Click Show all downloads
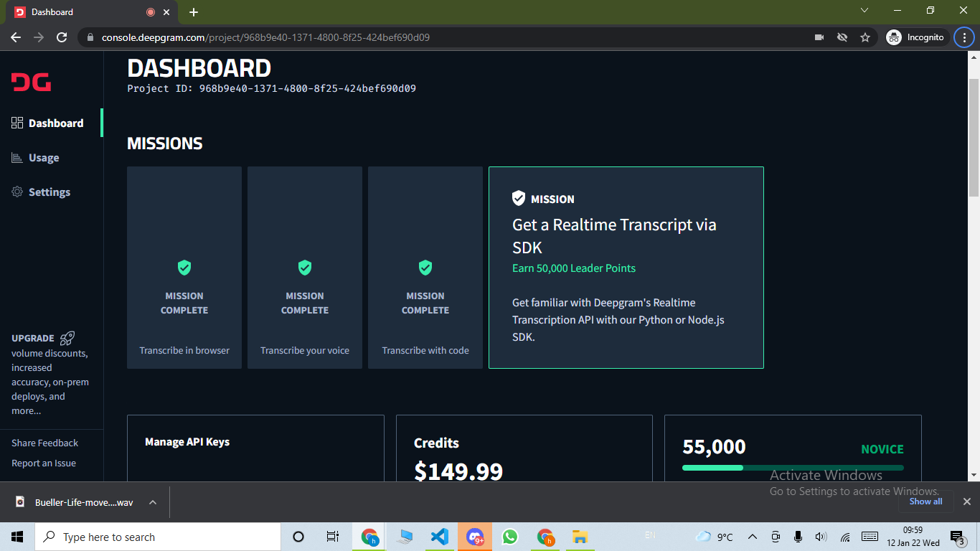980x551 pixels. tap(925, 501)
